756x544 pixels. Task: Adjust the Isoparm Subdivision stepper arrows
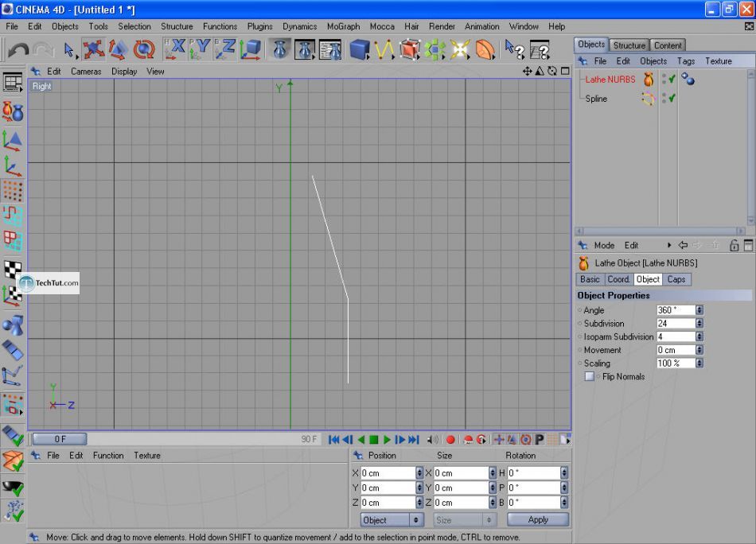pyautogui.click(x=699, y=336)
